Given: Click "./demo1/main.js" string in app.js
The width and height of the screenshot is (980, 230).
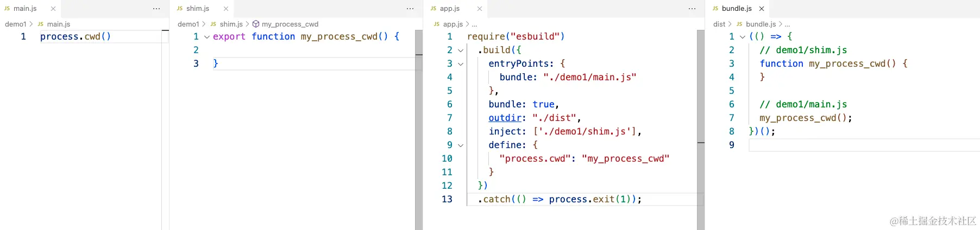Looking at the screenshot, I should [589, 77].
